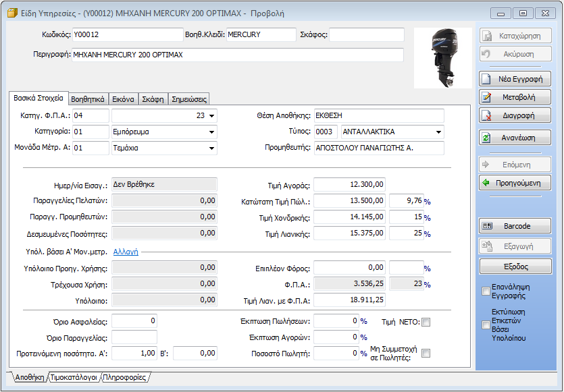
Task: Click the Προτεινόμενη ποσότητα Β' field 0,00
Action: (x=195, y=353)
